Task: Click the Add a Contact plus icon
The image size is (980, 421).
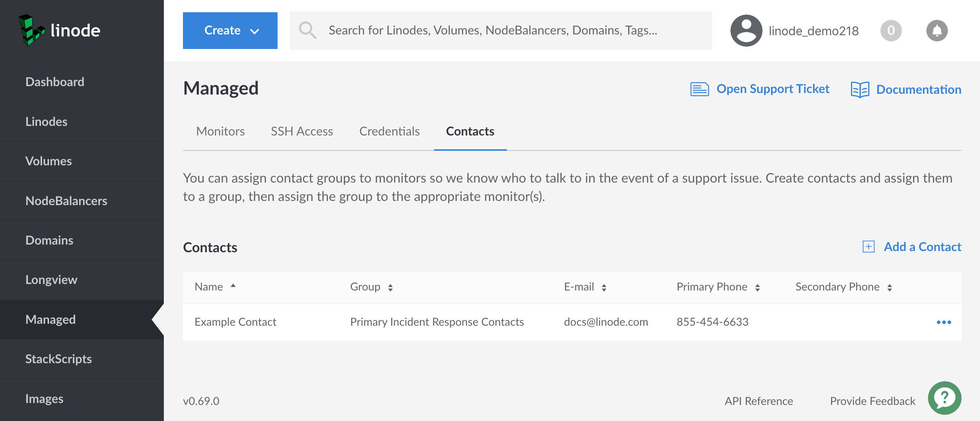Action: click(868, 247)
